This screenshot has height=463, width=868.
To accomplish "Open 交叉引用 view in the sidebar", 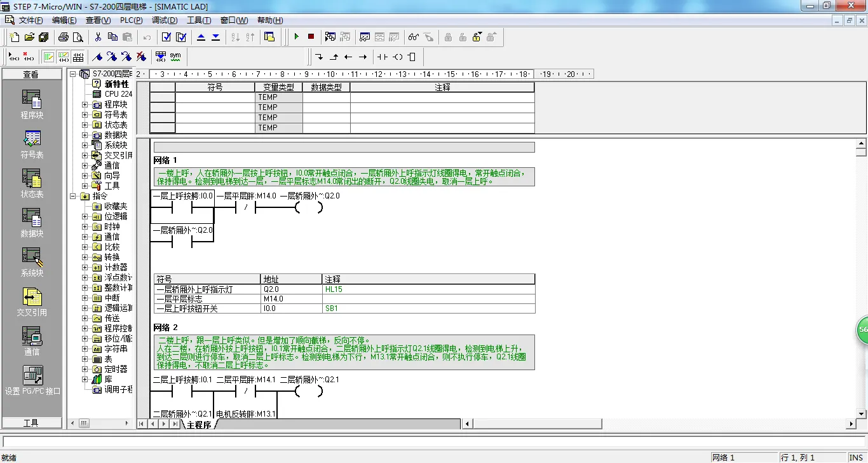I will pos(32,302).
